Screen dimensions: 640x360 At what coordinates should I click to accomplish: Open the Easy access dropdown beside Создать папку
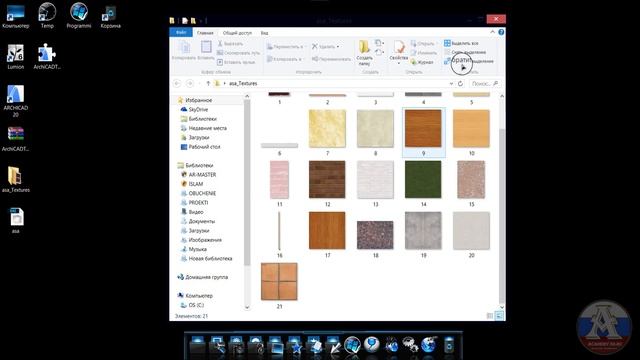click(379, 53)
